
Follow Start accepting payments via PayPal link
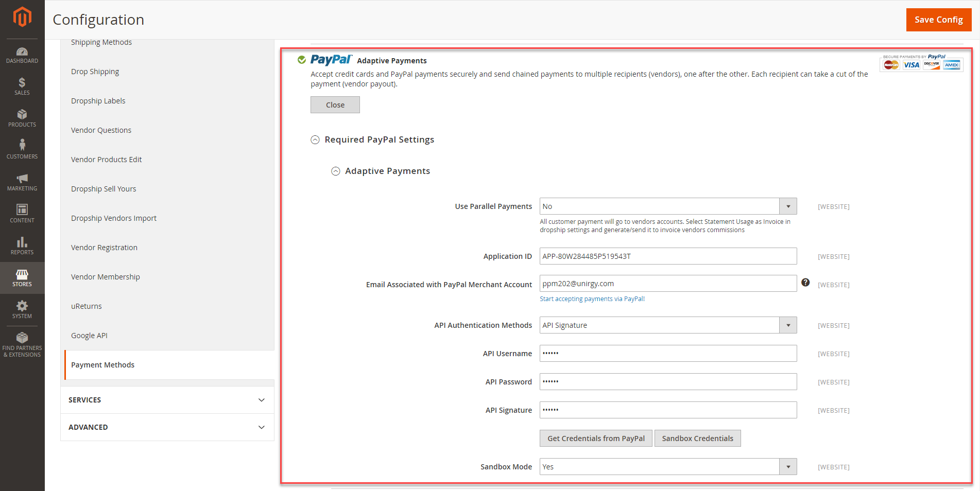(592, 299)
